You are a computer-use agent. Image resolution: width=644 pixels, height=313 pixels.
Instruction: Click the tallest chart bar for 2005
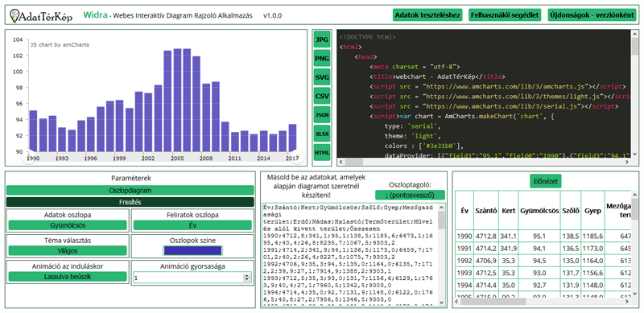(x=177, y=100)
